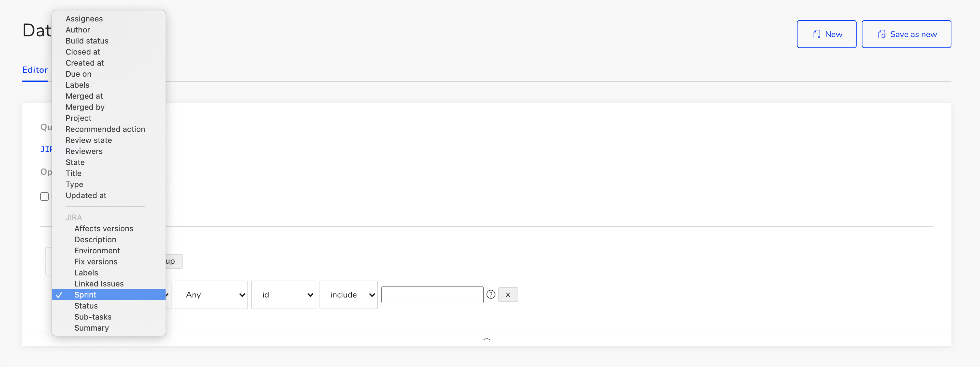The height and width of the screenshot is (367, 980).
Task: Select the Summary option
Action: [91, 328]
